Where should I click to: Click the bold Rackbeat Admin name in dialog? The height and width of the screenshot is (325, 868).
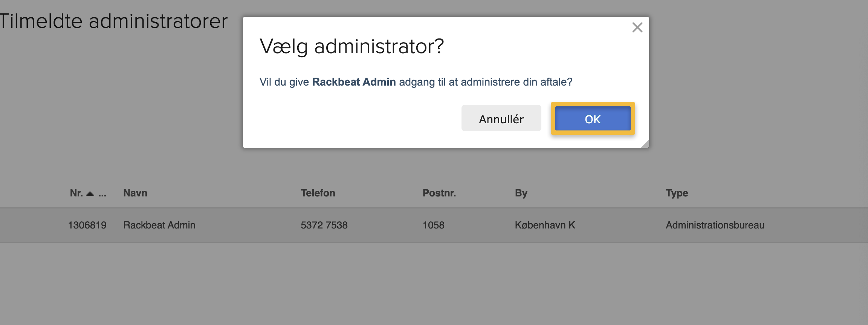(355, 81)
